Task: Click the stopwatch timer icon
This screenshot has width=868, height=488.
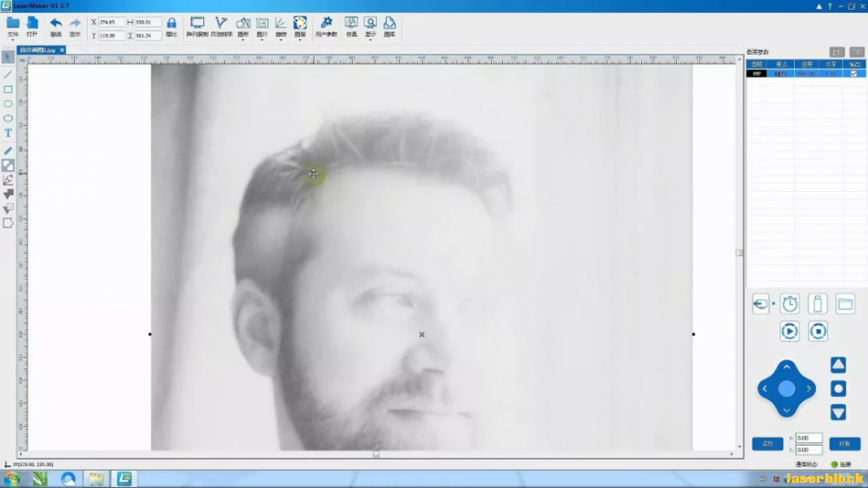Action: point(789,304)
